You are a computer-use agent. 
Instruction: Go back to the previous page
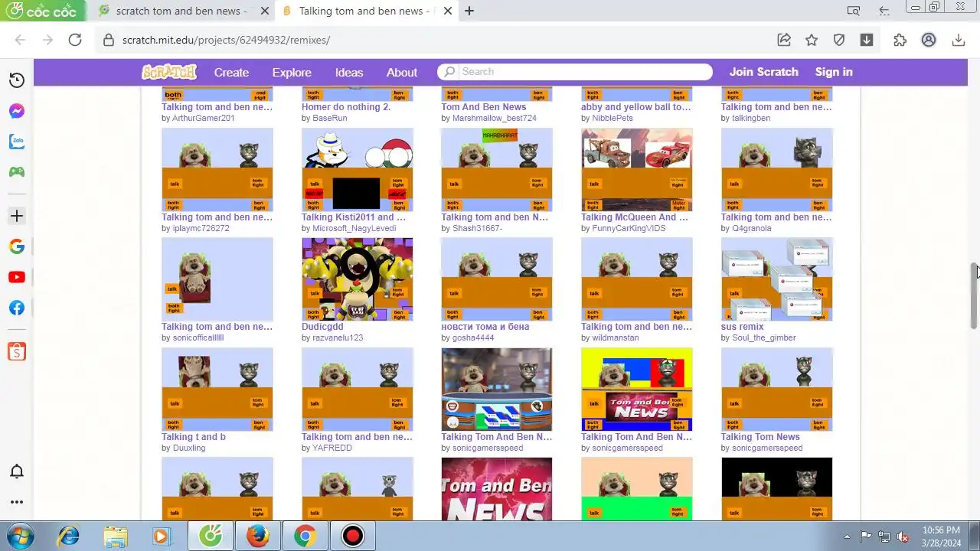tap(21, 40)
